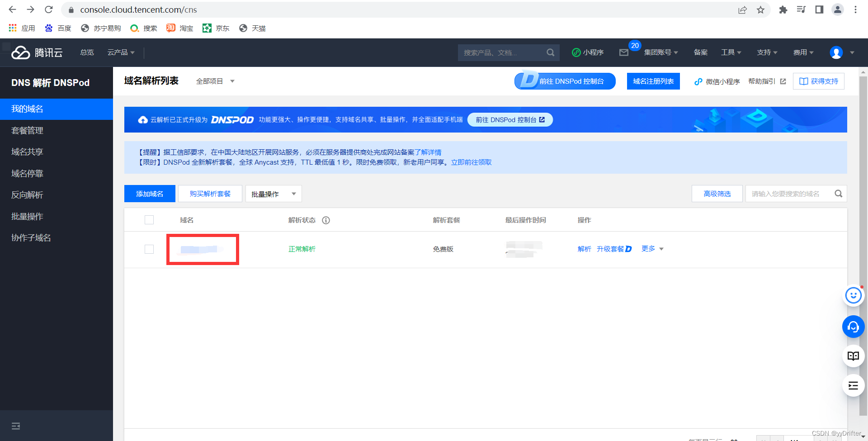Screen dimensions: 868x441
Task: Click the Tencent Cloud logo
Action: tap(37, 53)
